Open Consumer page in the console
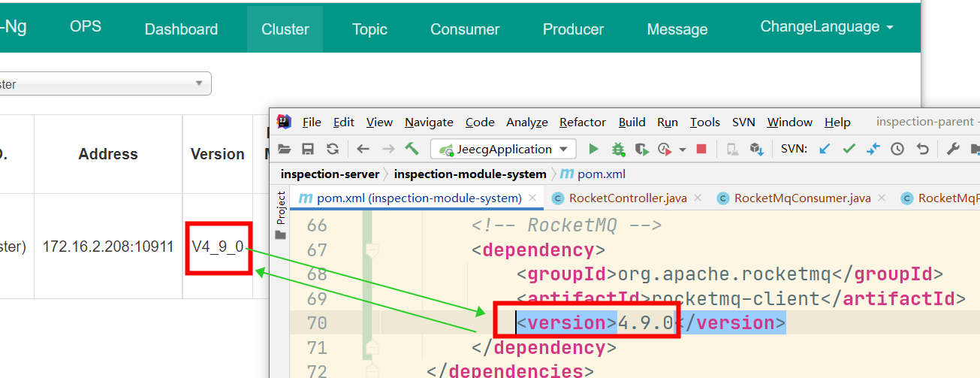The width and height of the screenshot is (980, 378). [x=465, y=29]
